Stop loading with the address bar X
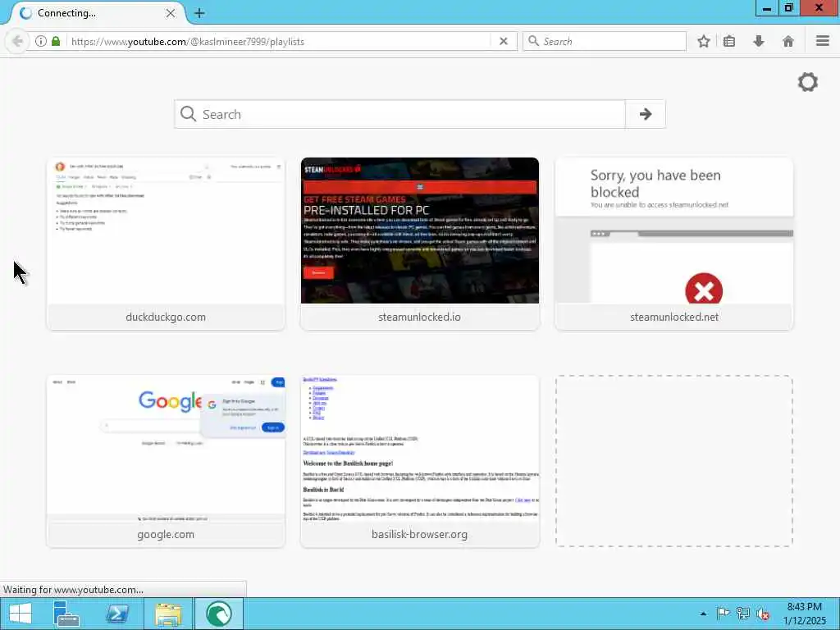This screenshot has height=630, width=840. point(503,41)
